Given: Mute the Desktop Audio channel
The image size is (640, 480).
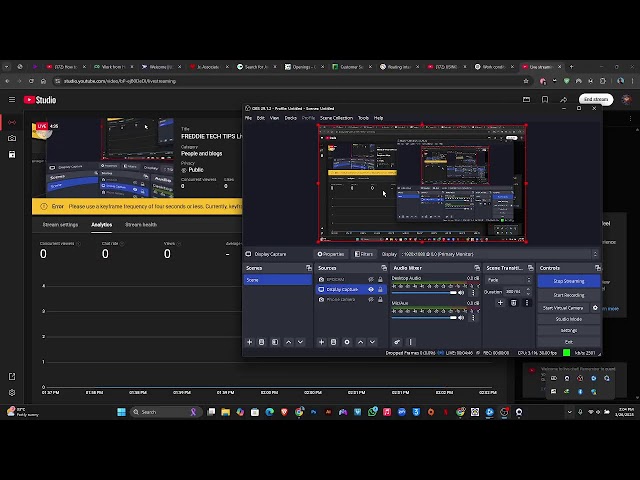Looking at the screenshot, I should 462,293.
